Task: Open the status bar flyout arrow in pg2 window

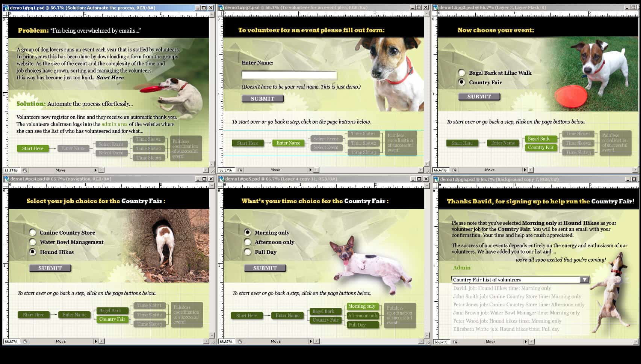Action: click(x=310, y=170)
